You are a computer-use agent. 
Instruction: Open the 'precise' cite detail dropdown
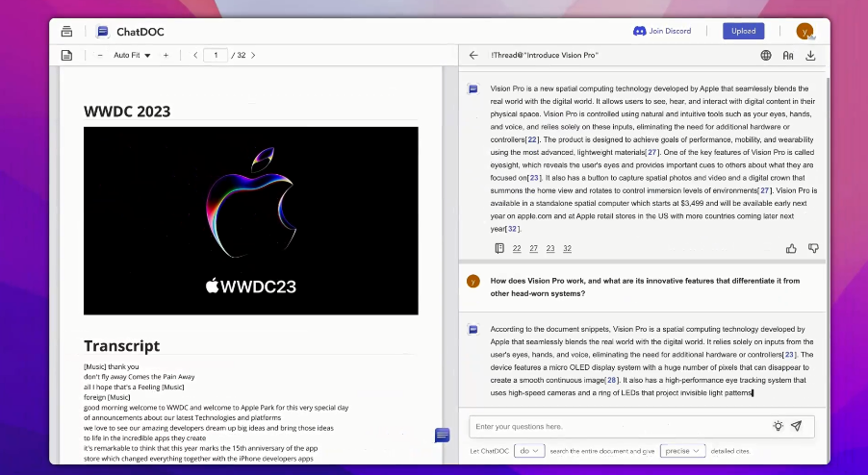coord(682,451)
